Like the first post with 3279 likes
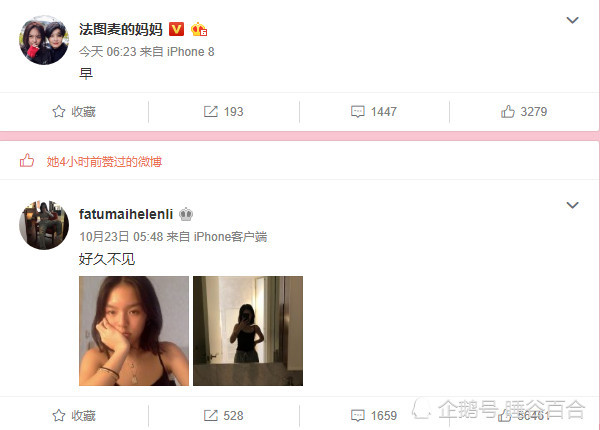Viewport: 600px width, 430px height. point(524,112)
